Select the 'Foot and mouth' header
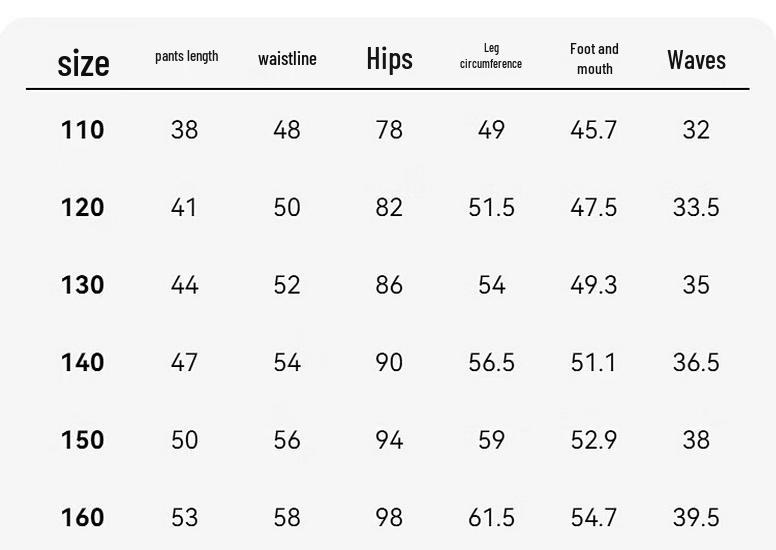Image resolution: width=776 pixels, height=550 pixels. (x=594, y=58)
